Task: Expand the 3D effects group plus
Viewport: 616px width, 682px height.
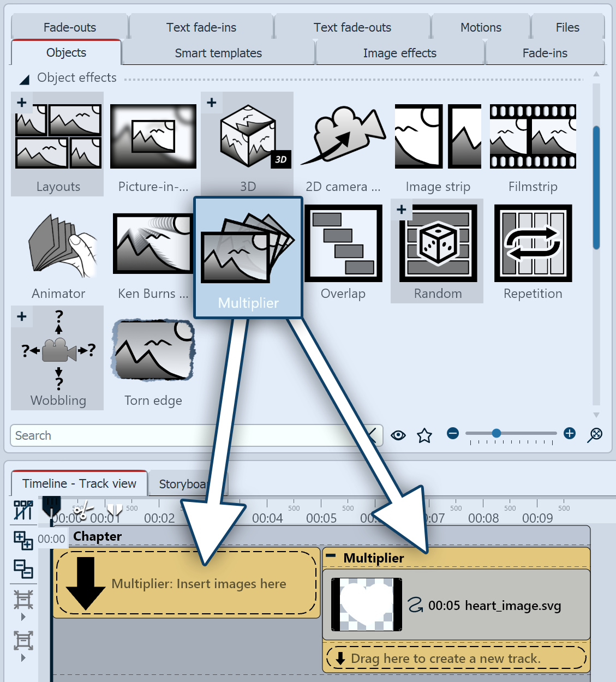Action: click(x=212, y=103)
